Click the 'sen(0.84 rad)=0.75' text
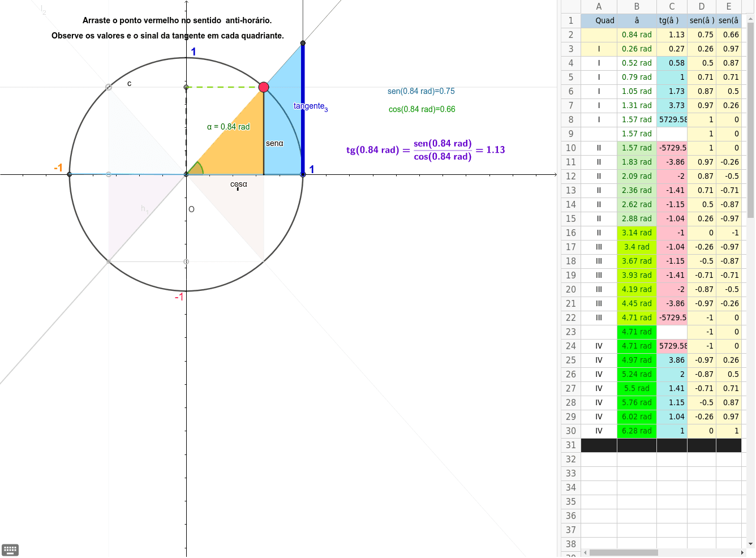The height and width of the screenshot is (558, 756). pos(421,91)
